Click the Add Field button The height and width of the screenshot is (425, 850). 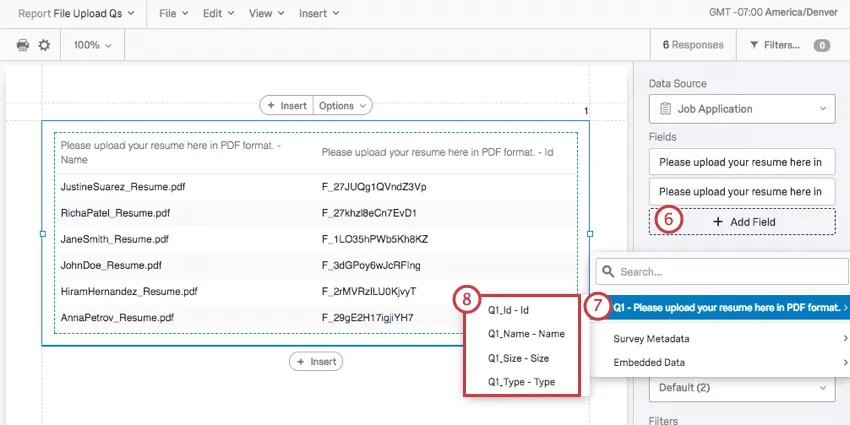pos(742,221)
